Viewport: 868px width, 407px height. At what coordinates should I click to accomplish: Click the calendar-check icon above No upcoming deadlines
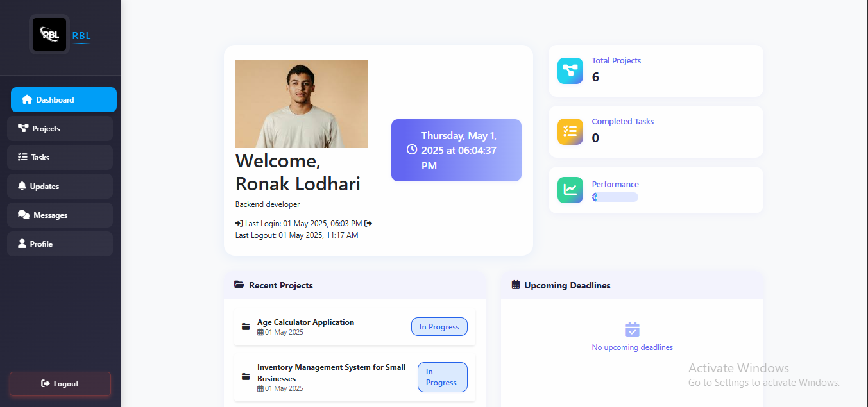tap(633, 329)
